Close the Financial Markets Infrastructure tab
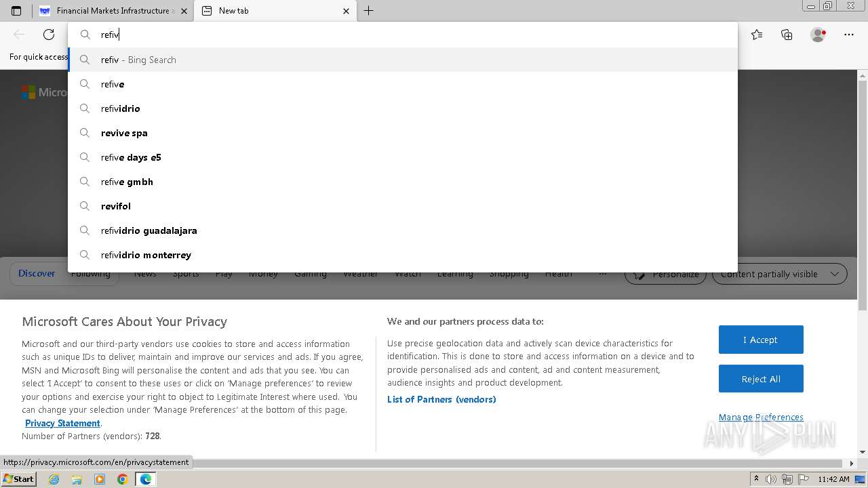This screenshot has height=488, width=868. click(184, 11)
